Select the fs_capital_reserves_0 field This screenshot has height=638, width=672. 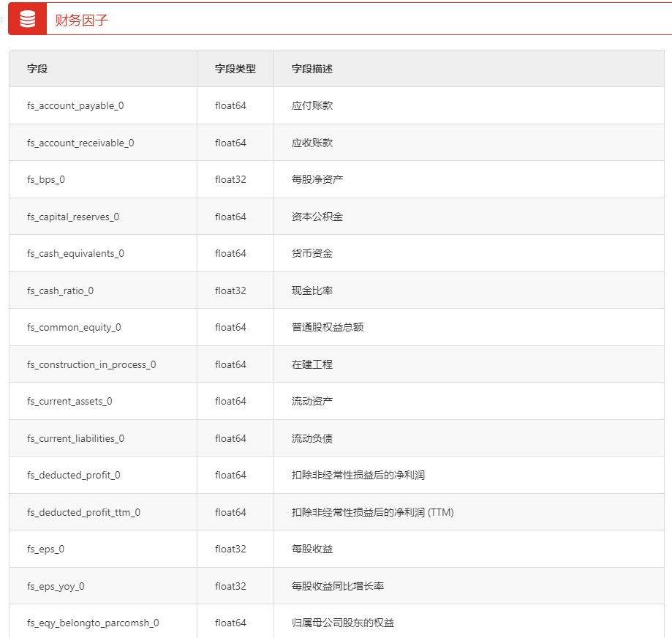click(73, 217)
